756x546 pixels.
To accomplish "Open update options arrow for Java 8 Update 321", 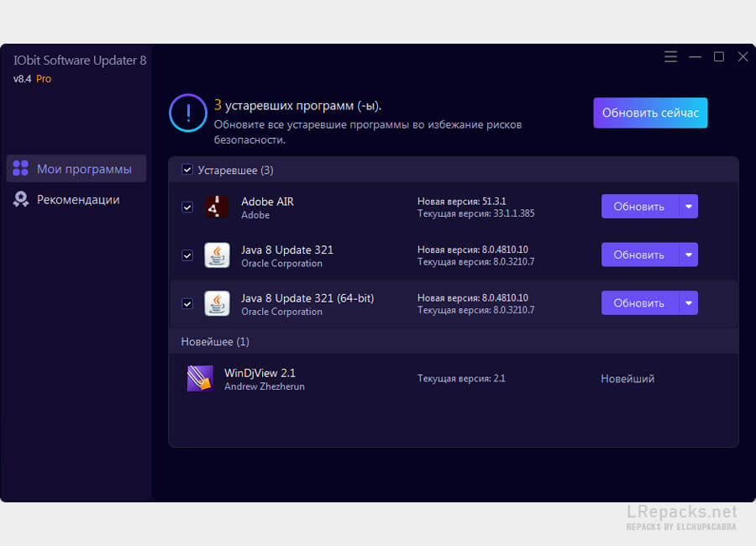I will pyautogui.click(x=688, y=255).
